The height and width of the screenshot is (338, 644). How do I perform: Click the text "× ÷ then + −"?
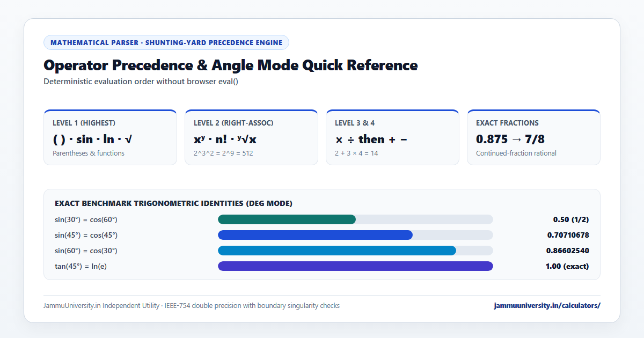pyautogui.click(x=371, y=139)
